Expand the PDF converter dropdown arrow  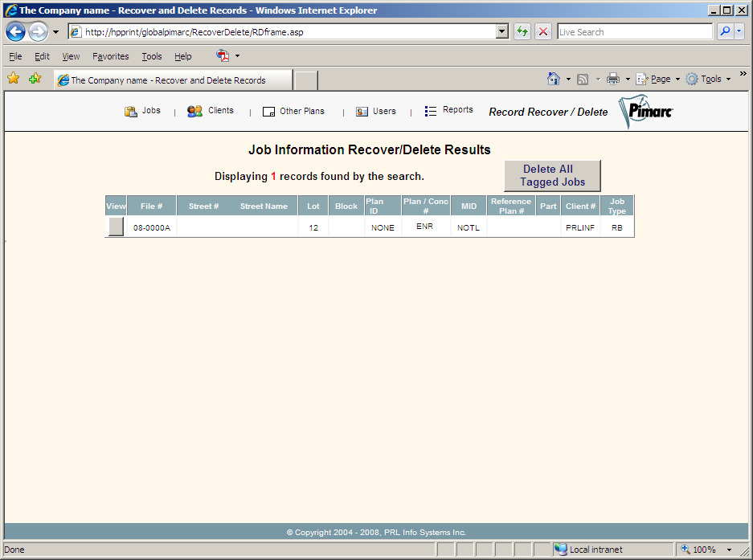(x=237, y=56)
